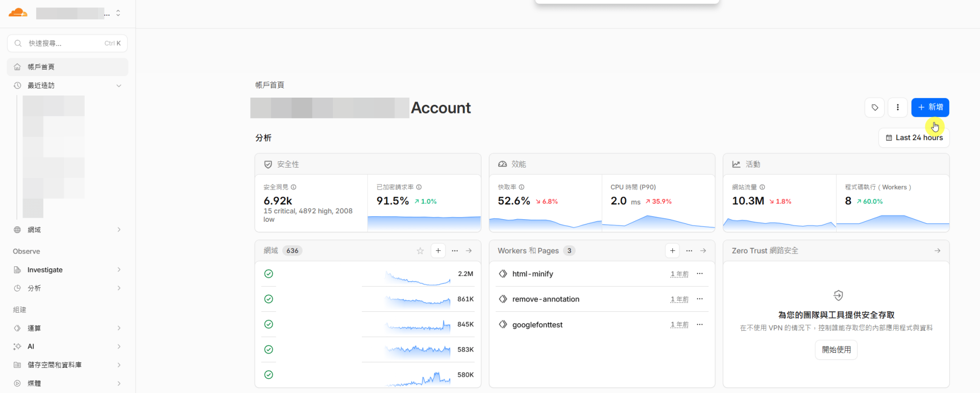980x393 pixels.
Task: Click the plus icon in Workers 和 Pages card
Action: click(x=672, y=250)
